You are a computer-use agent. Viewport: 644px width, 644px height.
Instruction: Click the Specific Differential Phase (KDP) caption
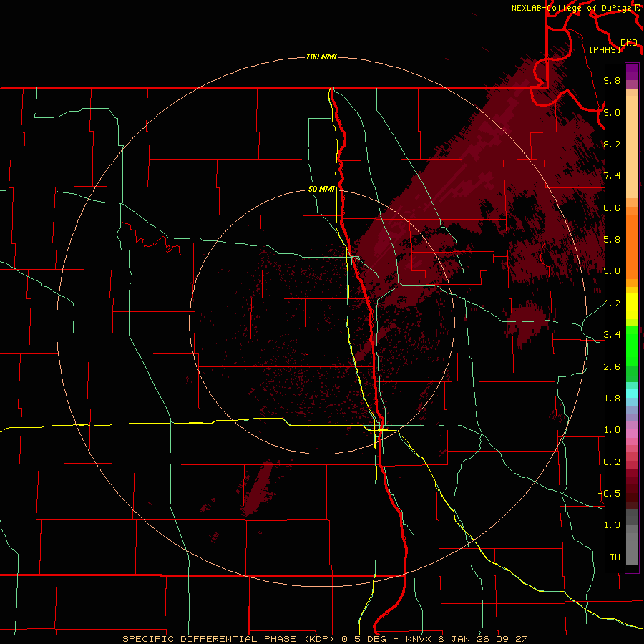click(229, 639)
